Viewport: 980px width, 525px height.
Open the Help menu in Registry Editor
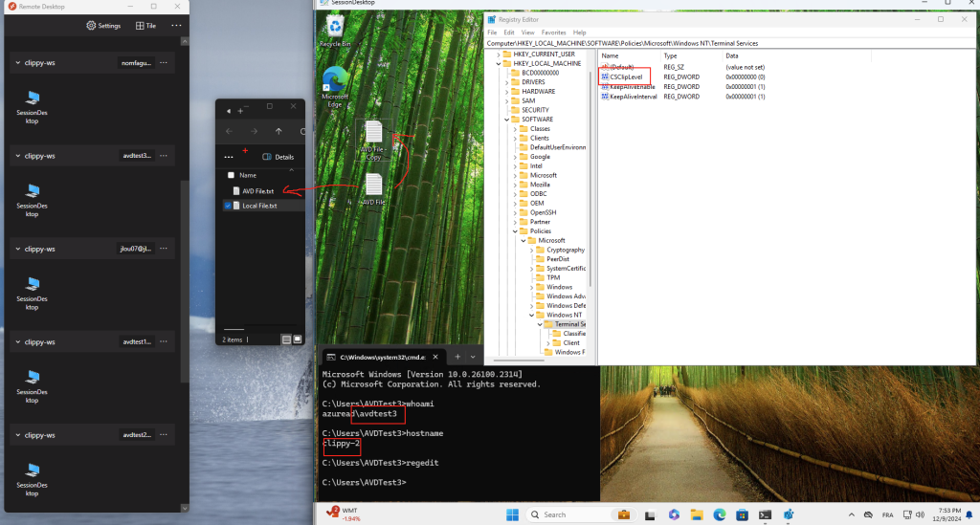579,33
